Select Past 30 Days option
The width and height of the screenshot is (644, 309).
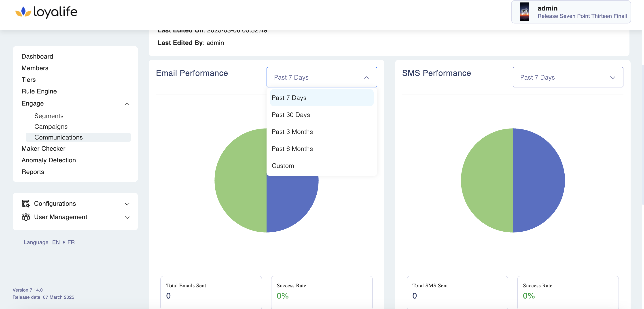pyautogui.click(x=291, y=115)
